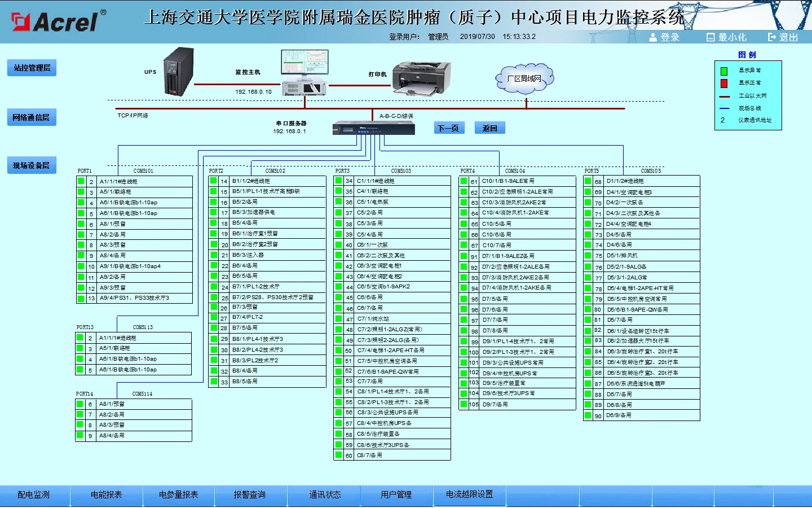Click the 打印机 printer icon
The width and height of the screenshot is (812, 508).
click(x=421, y=78)
